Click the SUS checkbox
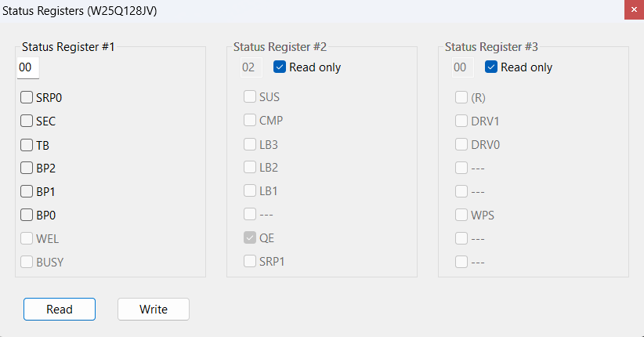The height and width of the screenshot is (337, 644). pyautogui.click(x=250, y=98)
